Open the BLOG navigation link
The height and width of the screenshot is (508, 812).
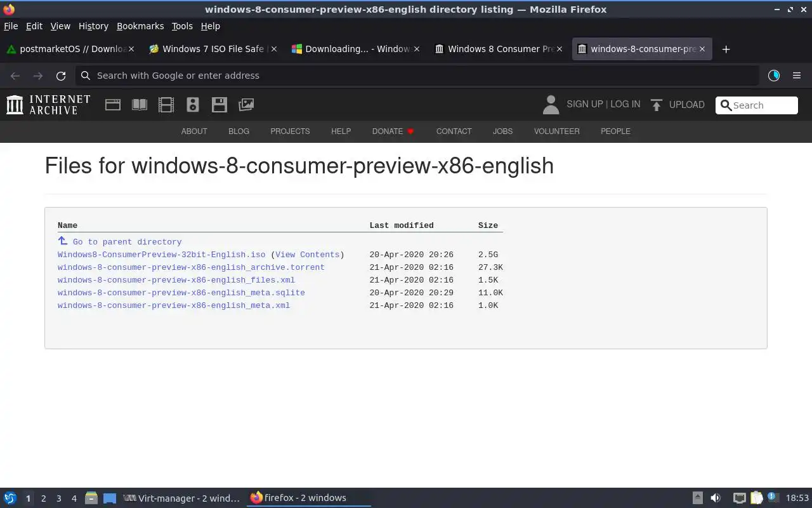pyautogui.click(x=239, y=131)
